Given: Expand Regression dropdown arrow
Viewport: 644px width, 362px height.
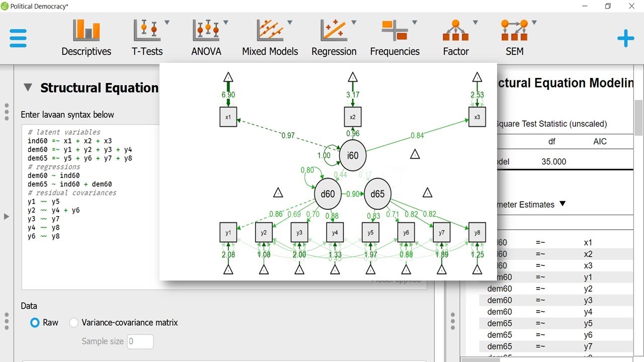Looking at the screenshot, I should click(x=354, y=23).
